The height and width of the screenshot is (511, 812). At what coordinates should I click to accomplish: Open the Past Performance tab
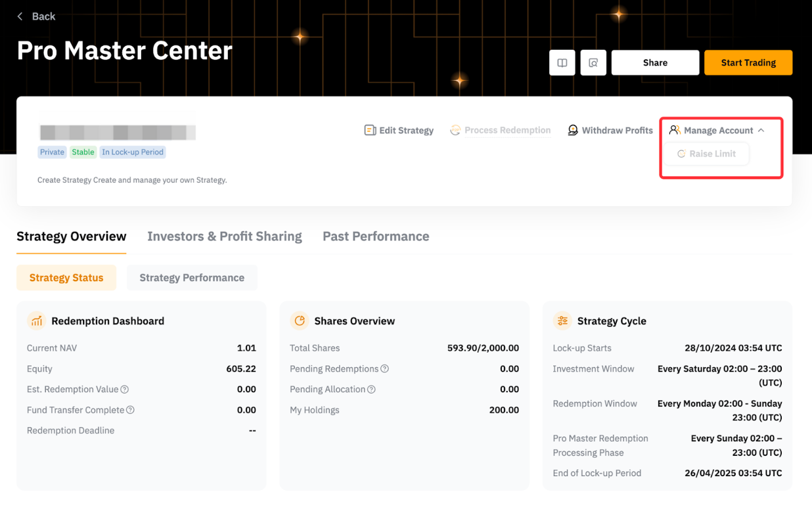(x=375, y=236)
